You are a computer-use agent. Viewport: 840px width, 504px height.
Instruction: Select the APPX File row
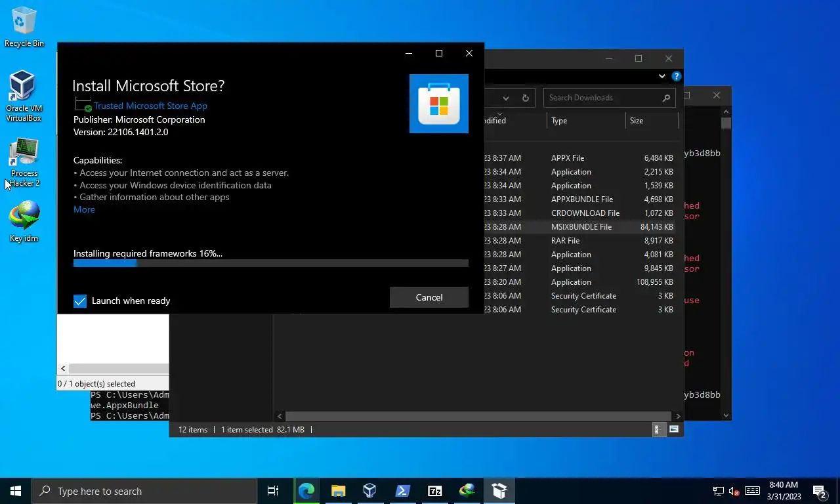click(x=579, y=158)
